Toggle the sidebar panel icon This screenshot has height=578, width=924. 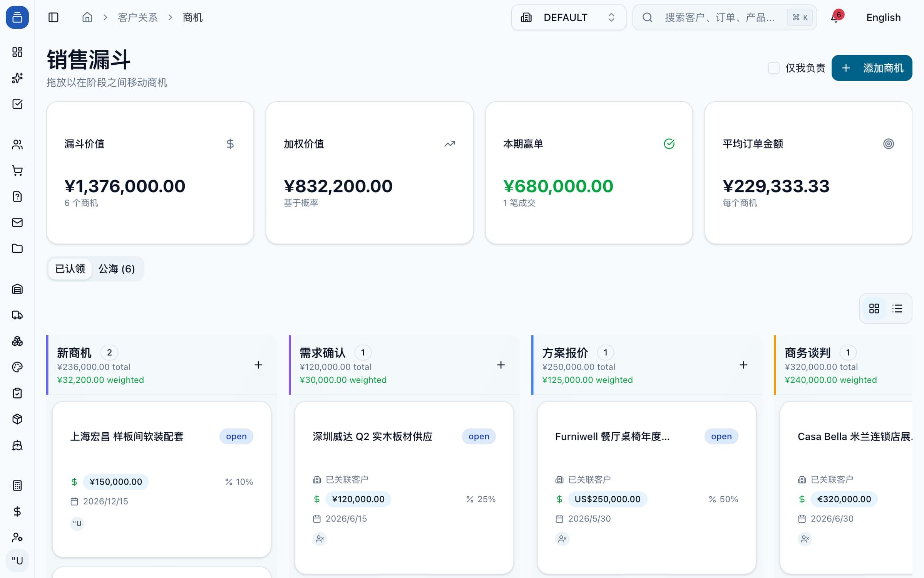[54, 17]
